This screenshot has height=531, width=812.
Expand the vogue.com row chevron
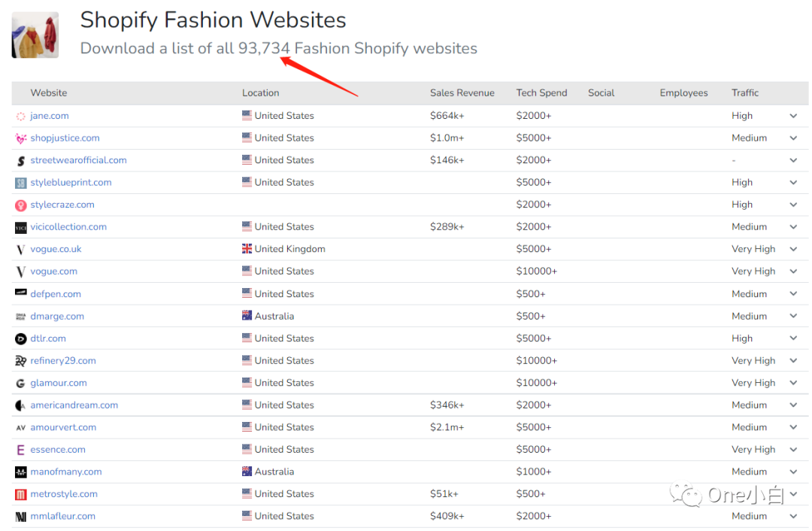click(793, 272)
